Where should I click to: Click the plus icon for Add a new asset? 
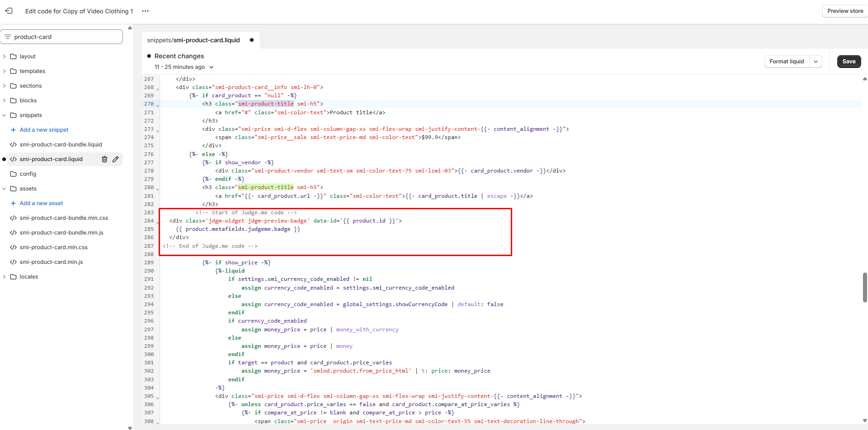(13, 203)
